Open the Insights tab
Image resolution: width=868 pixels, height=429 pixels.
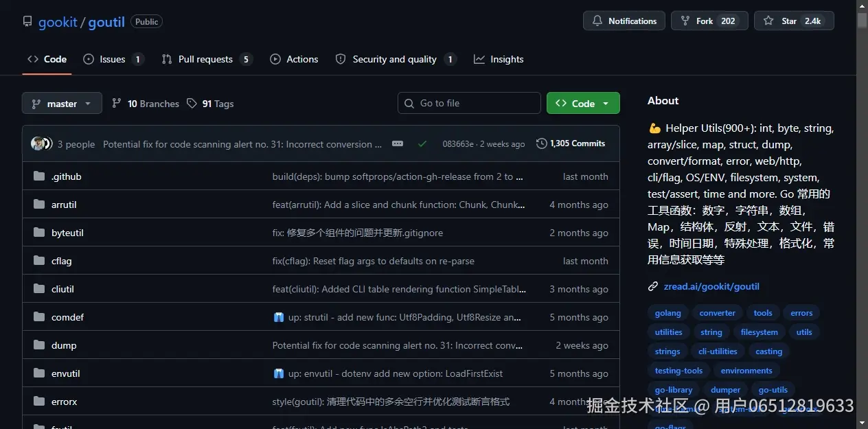click(x=499, y=59)
